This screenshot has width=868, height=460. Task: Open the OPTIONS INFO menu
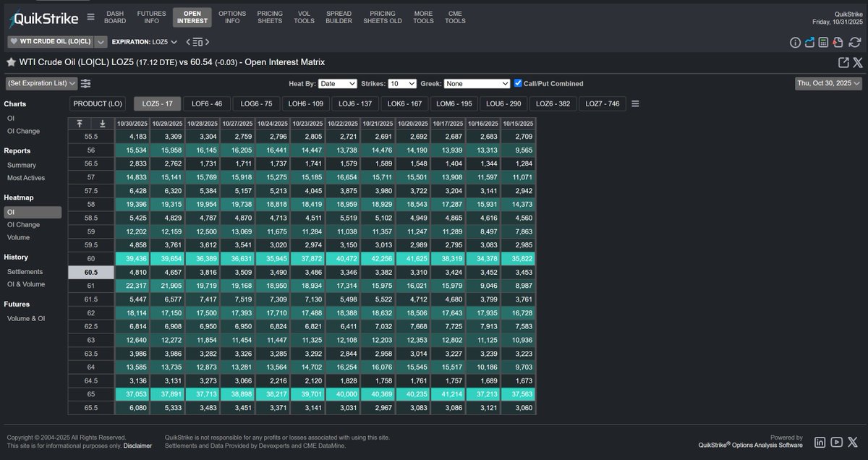tap(232, 16)
